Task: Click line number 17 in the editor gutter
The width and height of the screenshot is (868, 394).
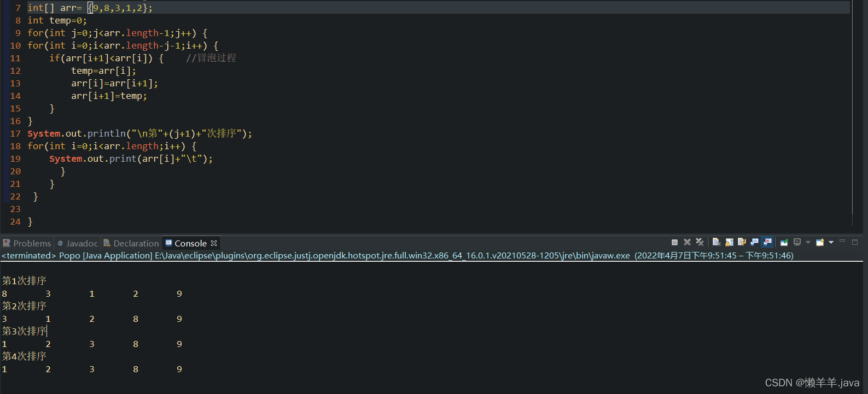Action: click(x=15, y=133)
